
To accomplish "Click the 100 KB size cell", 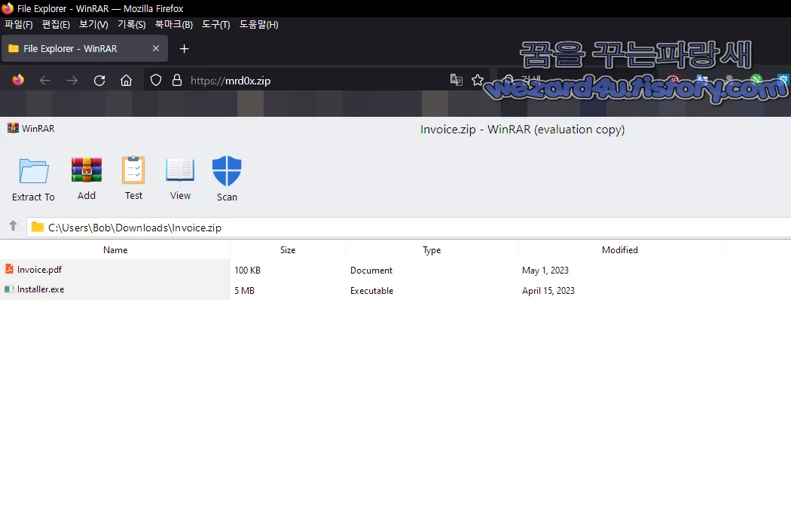I will (247, 270).
